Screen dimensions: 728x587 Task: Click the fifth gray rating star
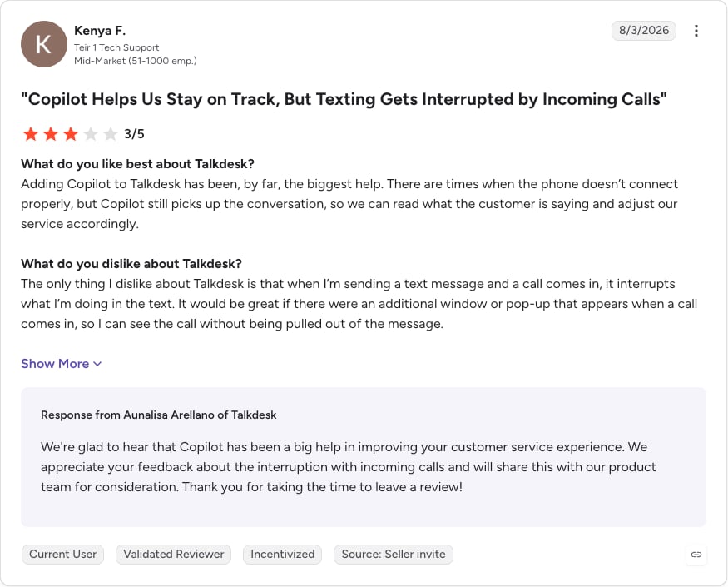click(x=111, y=134)
